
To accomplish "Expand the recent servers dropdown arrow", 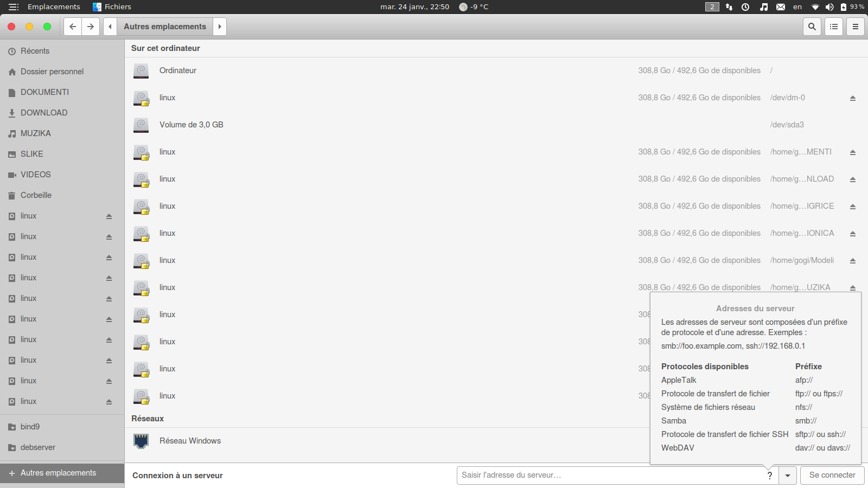I will pyautogui.click(x=787, y=476).
